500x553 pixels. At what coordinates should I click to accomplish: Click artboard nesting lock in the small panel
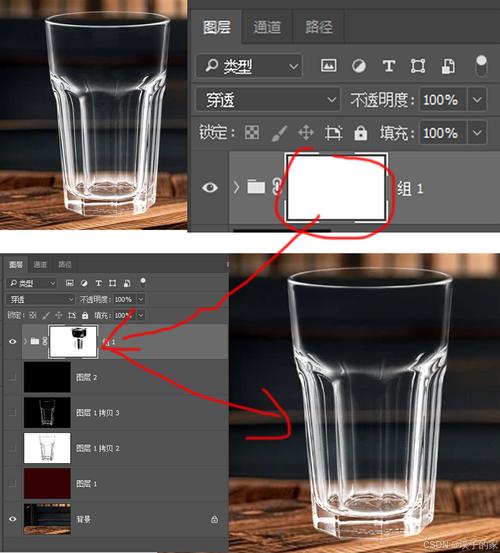click(72, 315)
